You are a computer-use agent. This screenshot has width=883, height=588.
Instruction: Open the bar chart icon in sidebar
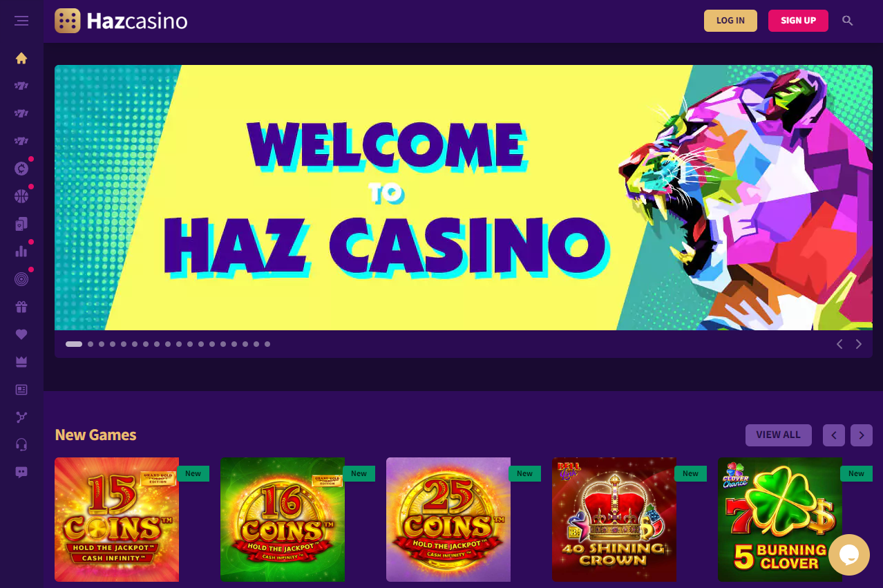[21, 252]
